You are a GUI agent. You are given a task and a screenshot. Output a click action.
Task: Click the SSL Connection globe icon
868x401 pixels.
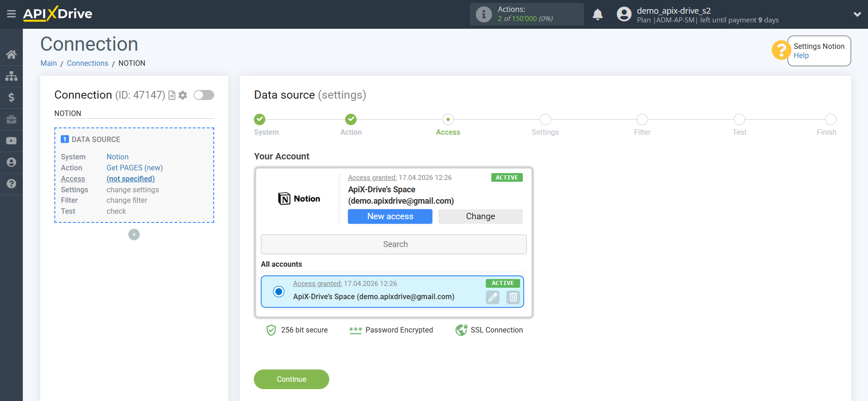coord(461,330)
